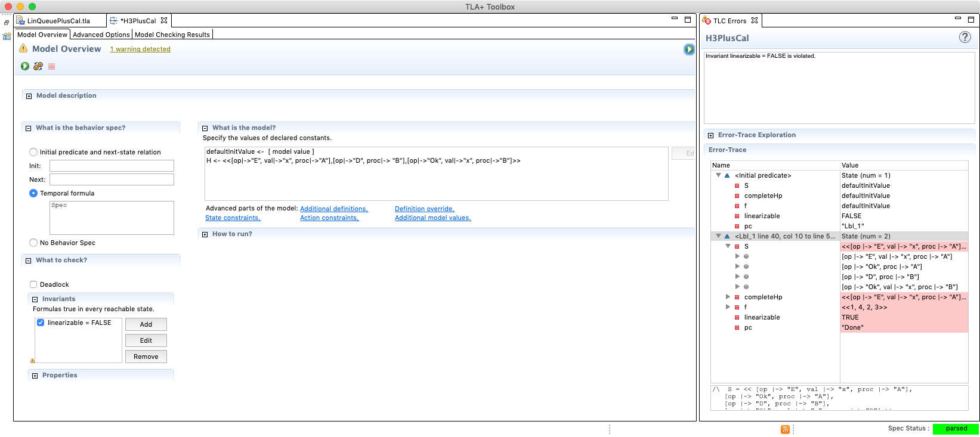Expand the first S element record

[x=737, y=256]
